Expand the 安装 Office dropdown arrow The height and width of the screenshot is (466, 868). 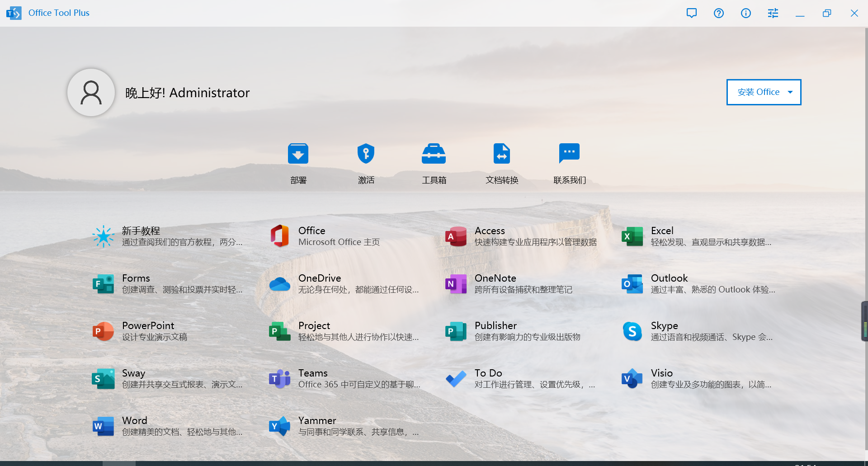pyautogui.click(x=790, y=92)
